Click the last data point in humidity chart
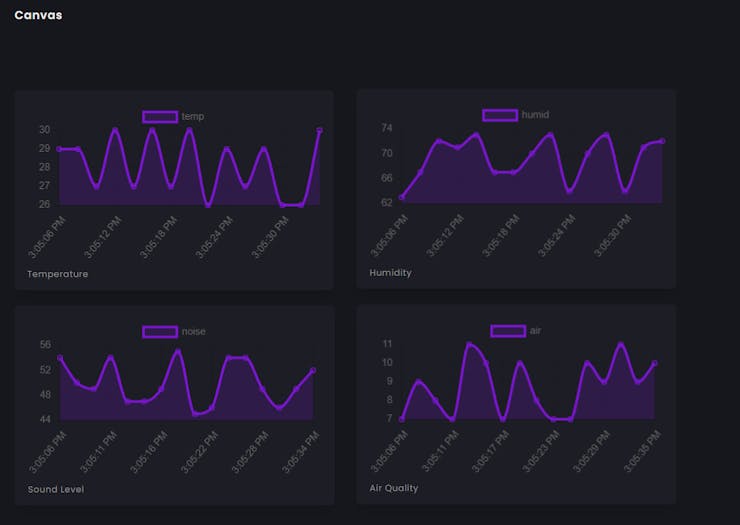The width and height of the screenshot is (740, 525). 662,141
